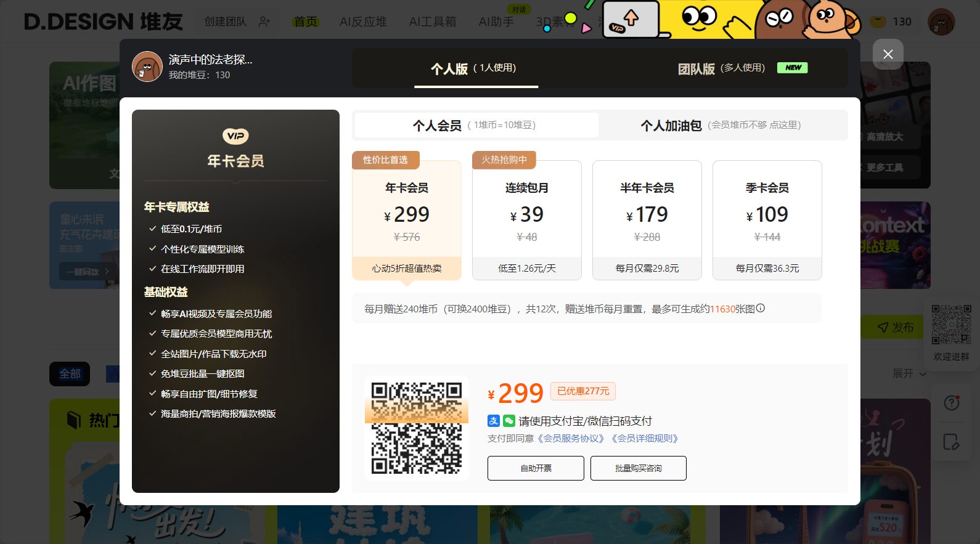Viewport: 980px width, 544px height.
Task: Choose the 年卡会员 ¥299 plan card
Action: tap(407, 220)
